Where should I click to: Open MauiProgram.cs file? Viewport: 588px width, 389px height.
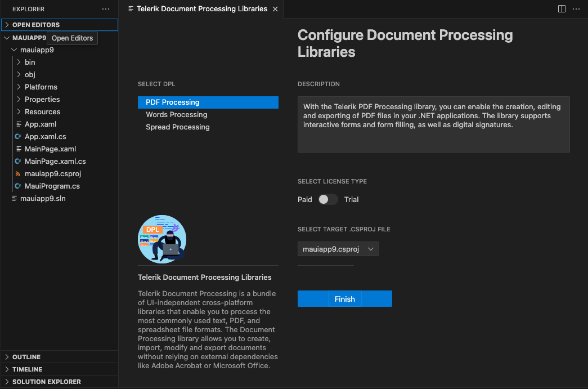(x=52, y=186)
